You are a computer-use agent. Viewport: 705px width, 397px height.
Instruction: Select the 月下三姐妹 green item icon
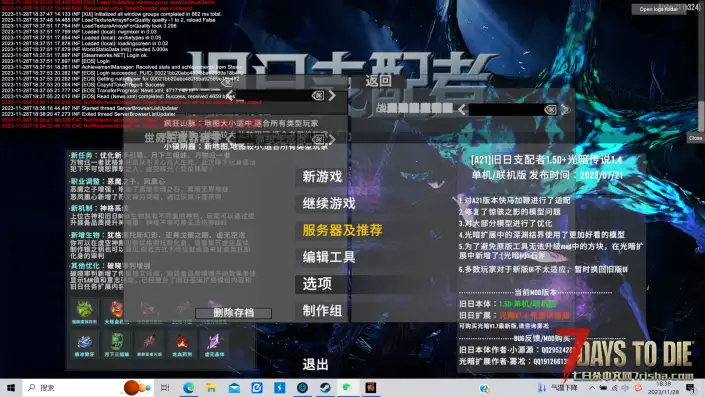click(116, 342)
